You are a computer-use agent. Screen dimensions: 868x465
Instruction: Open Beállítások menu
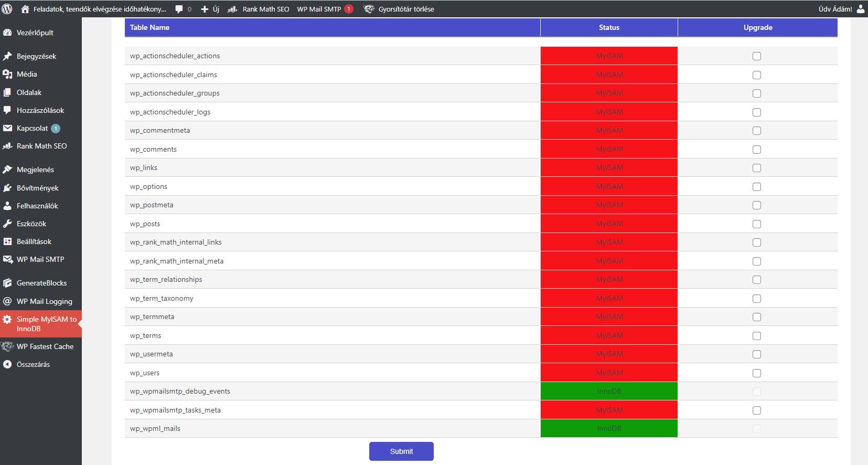pyautogui.click(x=34, y=241)
